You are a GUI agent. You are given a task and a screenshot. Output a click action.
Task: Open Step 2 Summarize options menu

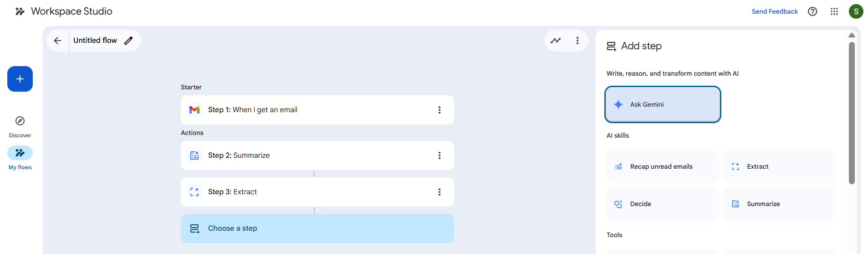(x=439, y=156)
